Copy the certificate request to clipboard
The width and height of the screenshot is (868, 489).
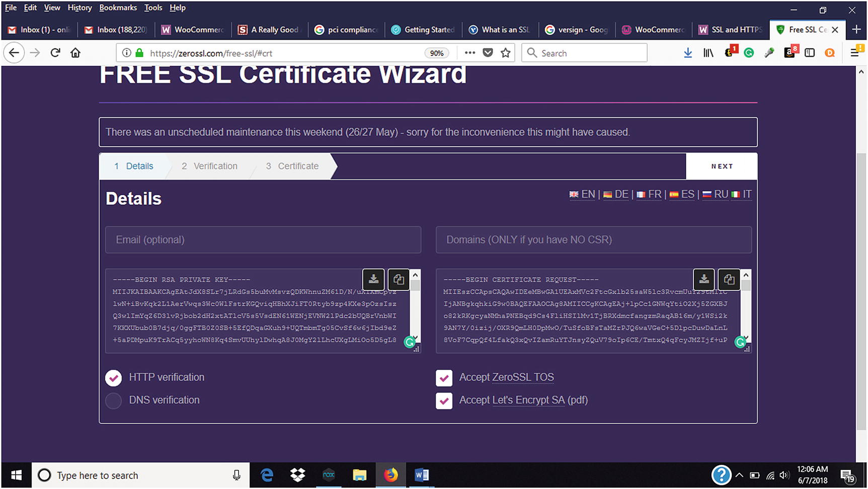pyautogui.click(x=729, y=279)
